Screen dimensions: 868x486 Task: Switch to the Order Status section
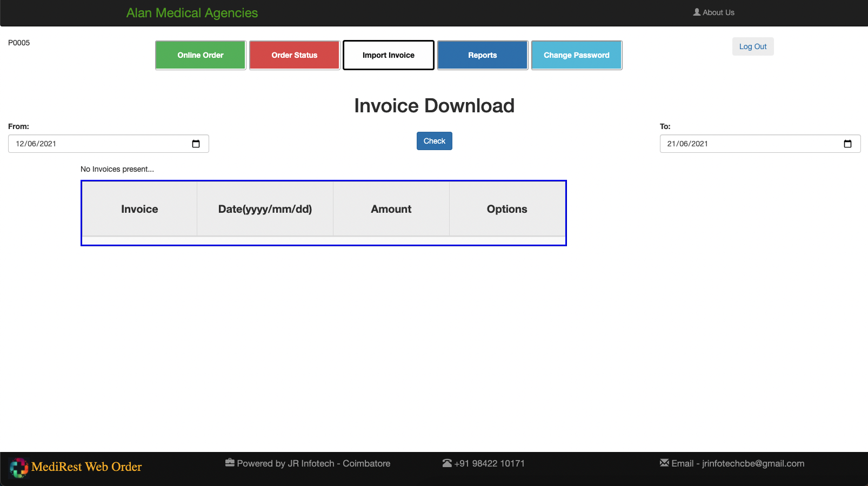(295, 55)
